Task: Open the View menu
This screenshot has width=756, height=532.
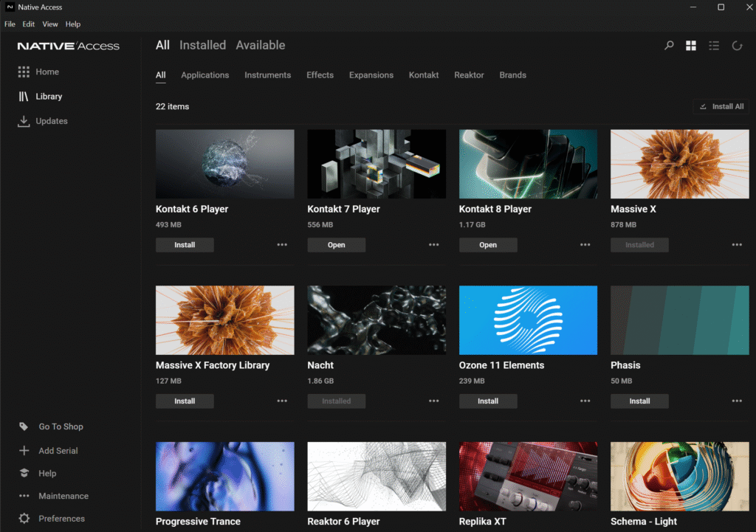Action: coord(50,24)
